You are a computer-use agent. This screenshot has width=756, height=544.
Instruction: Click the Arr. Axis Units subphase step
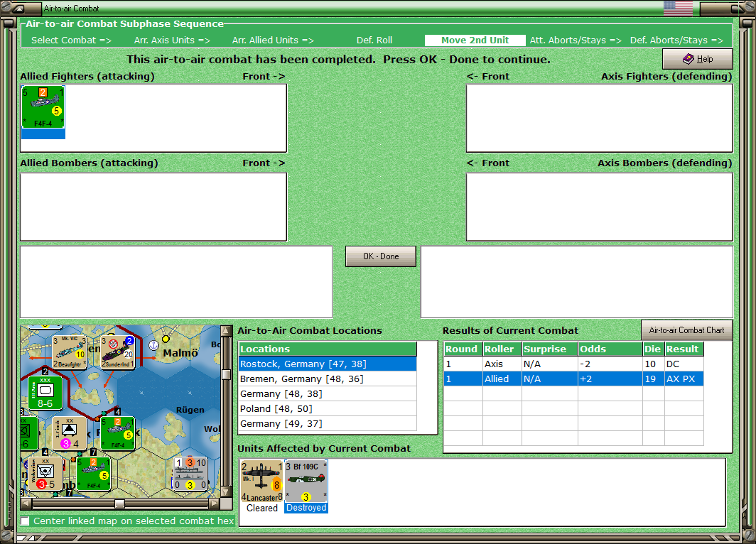click(x=172, y=40)
